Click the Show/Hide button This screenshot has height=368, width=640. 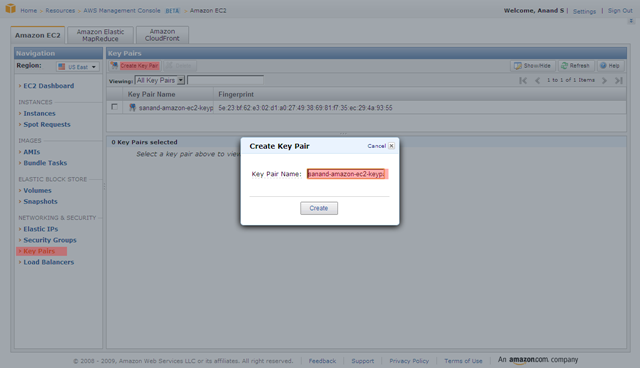[x=533, y=66]
